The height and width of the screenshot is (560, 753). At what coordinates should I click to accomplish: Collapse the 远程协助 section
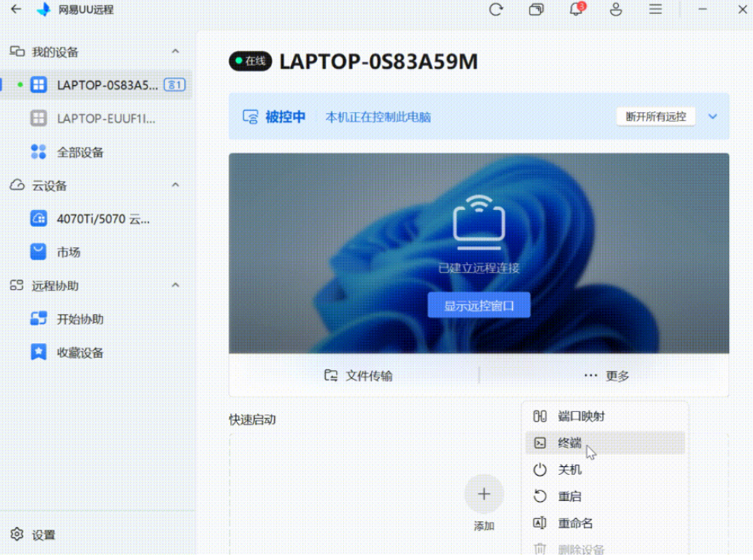point(175,286)
